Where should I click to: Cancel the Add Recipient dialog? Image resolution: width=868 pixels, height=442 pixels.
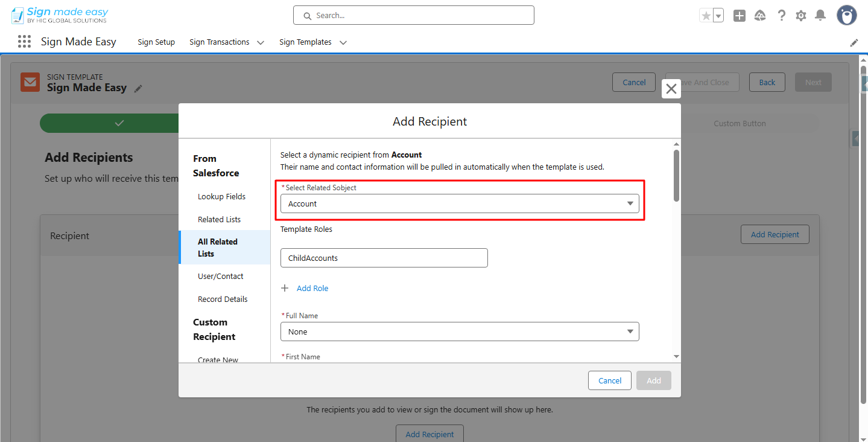[610, 380]
